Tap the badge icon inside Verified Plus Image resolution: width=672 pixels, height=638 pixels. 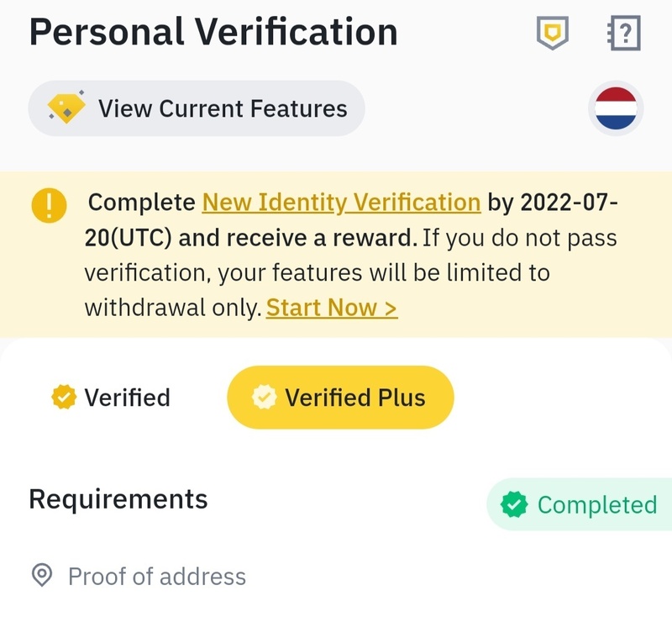point(265,397)
